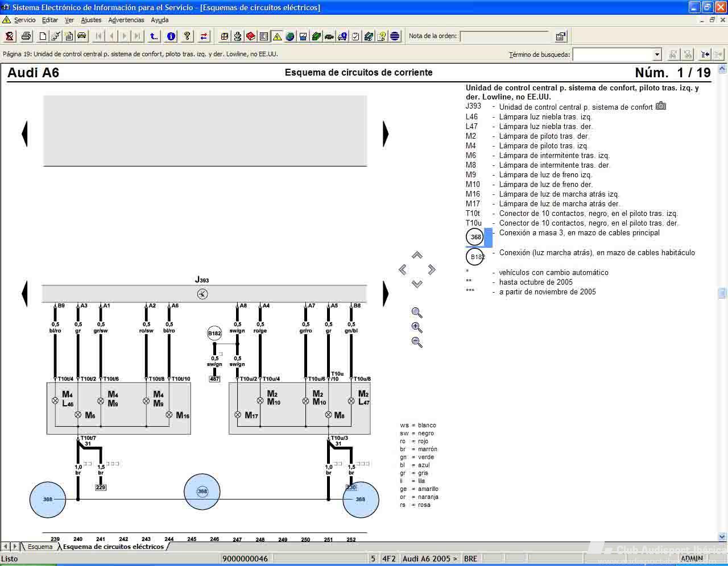Image resolution: width=728 pixels, height=566 pixels.
Task: Open the Servicio menu
Action: (25, 20)
